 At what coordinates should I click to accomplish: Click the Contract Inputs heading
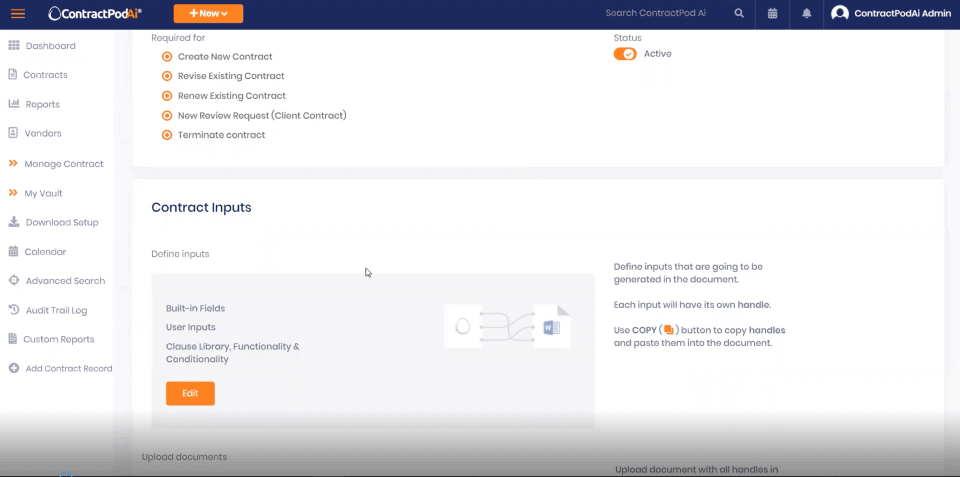(201, 208)
